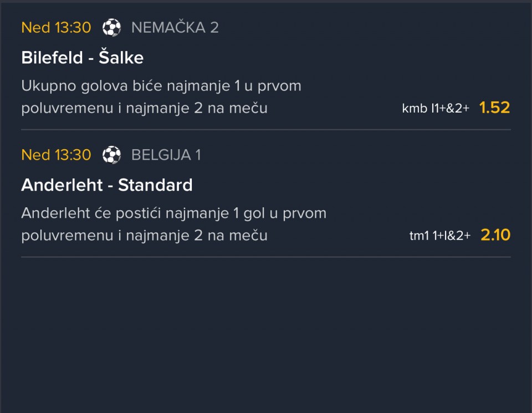Open the NEMAČKA 2 league label
Screen dimensions: 532x413
point(175,28)
